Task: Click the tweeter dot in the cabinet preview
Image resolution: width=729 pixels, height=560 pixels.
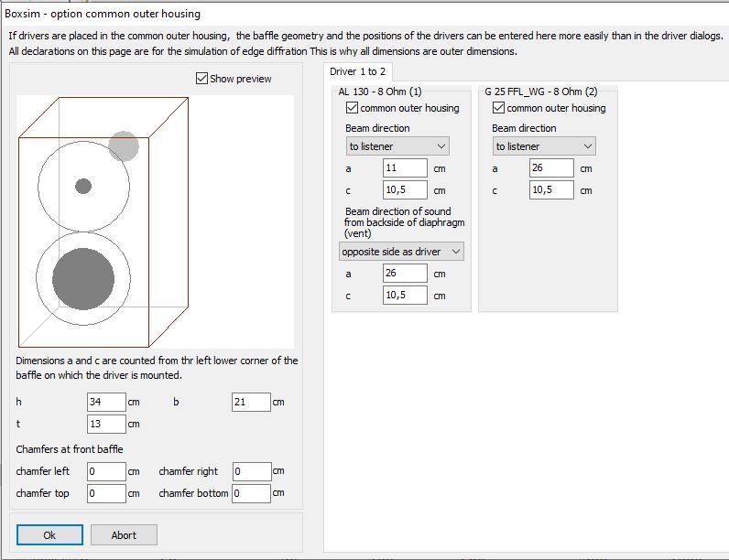Action: click(83, 186)
